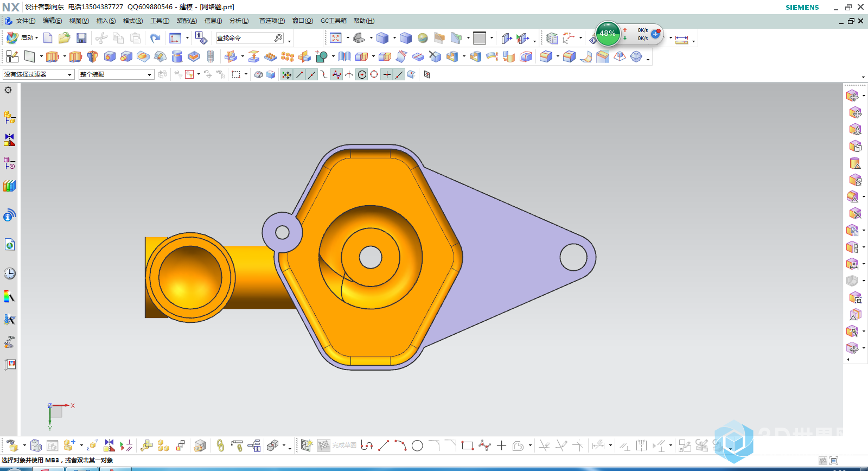Image resolution: width=868 pixels, height=471 pixels.
Task: Save the part with the floppy disk icon
Action: (81, 37)
